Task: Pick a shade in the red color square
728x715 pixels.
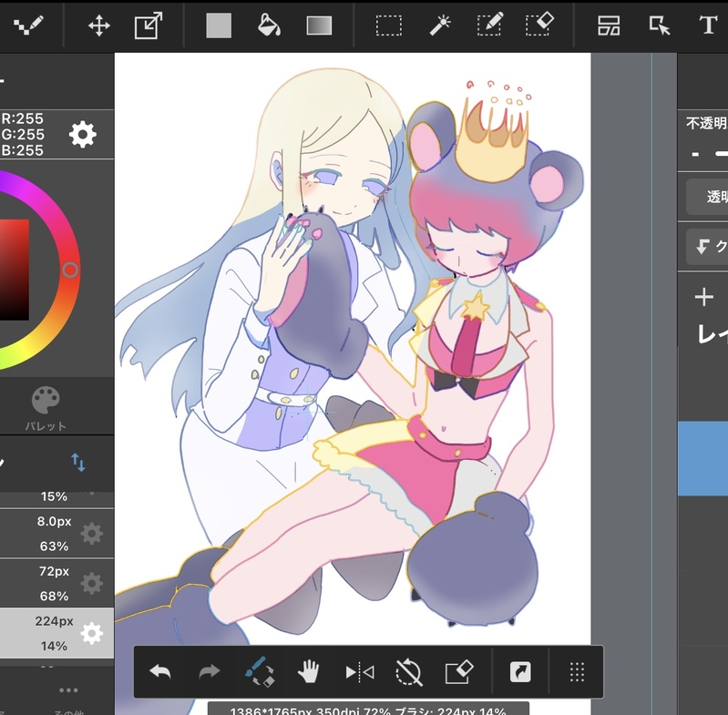Action: [15, 270]
